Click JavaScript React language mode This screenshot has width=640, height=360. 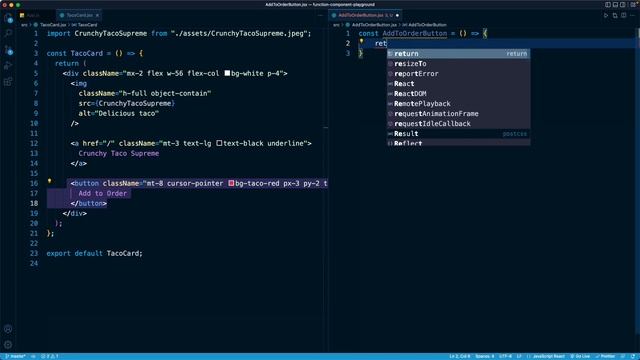pyautogui.click(x=548, y=356)
